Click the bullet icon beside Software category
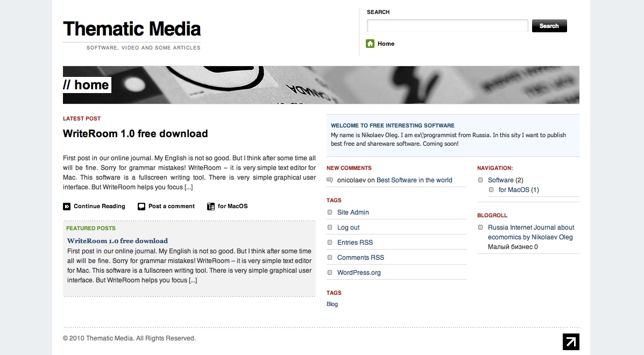Viewport: 644px width, 355px height. 480,180
